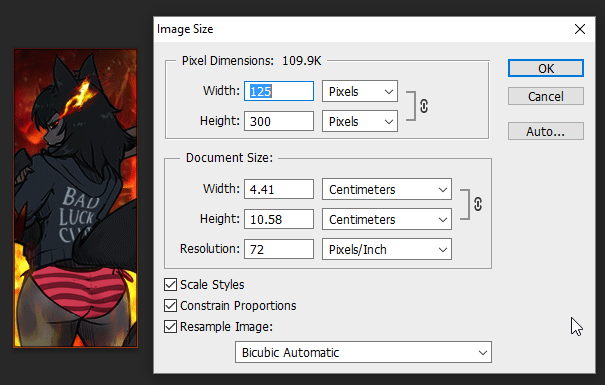This screenshot has height=385, width=605.
Task: Open pixel Height units dropdown
Action: 360,122
